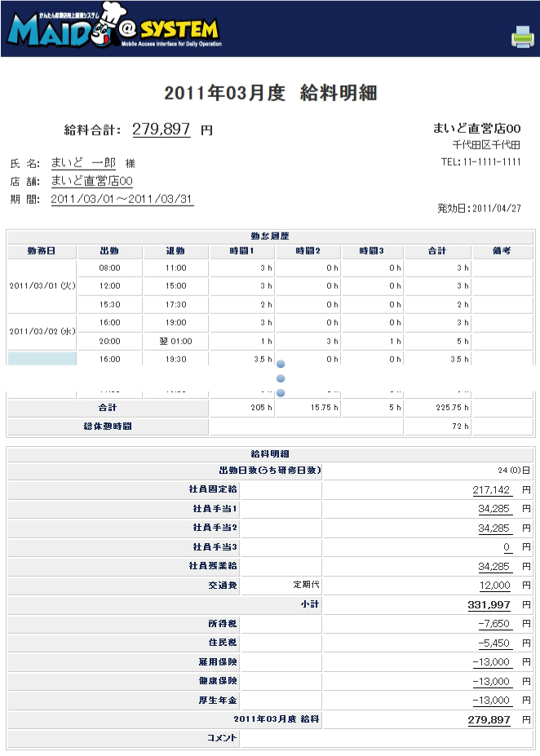
Task: Click the employee name まいど 一郎
Action: click(83, 163)
